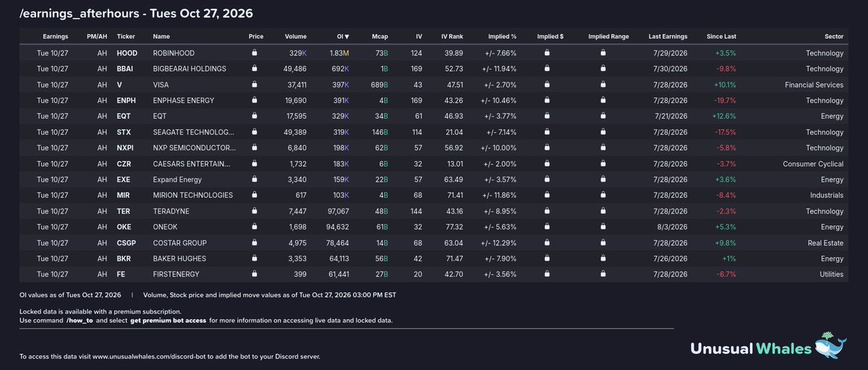Click the Implied Range lock icon in VISA row
The height and width of the screenshot is (370, 868).
coord(603,85)
